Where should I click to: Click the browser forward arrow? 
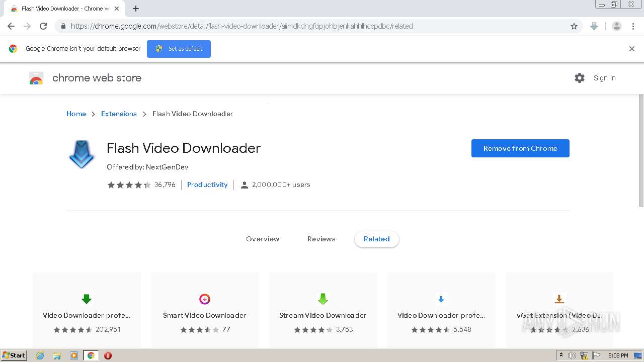(x=27, y=26)
